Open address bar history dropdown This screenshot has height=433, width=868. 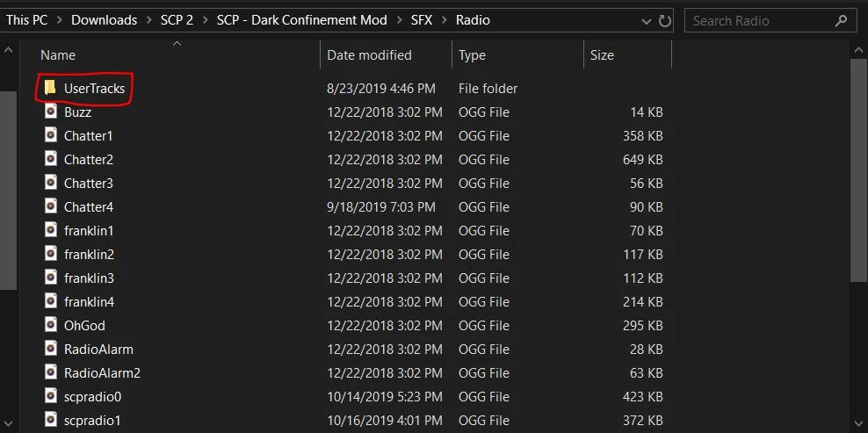pos(646,20)
